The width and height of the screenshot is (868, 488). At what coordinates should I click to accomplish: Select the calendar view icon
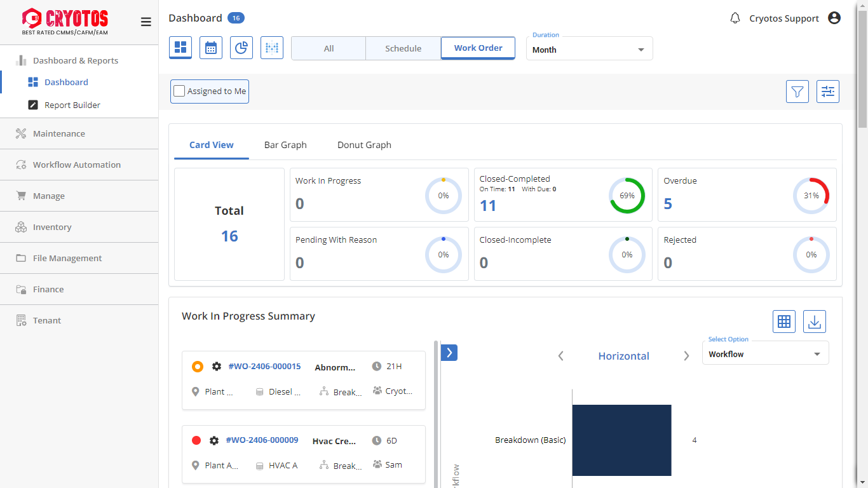coord(211,48)
